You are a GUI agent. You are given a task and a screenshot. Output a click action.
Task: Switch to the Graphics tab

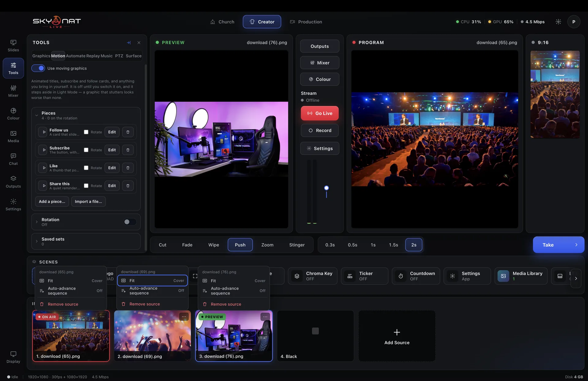pos(41,56)
